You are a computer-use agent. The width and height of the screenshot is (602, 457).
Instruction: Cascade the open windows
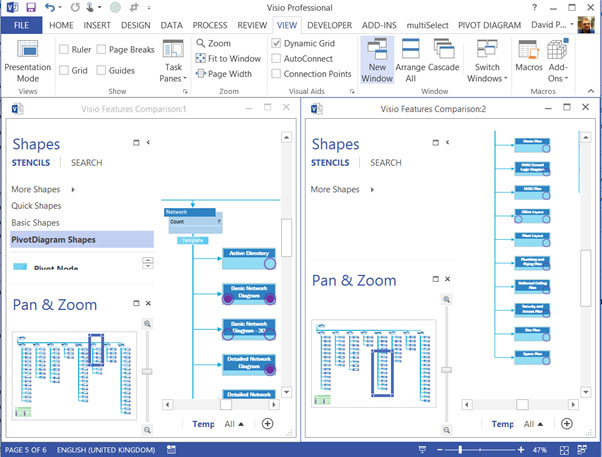coord(443,56)
